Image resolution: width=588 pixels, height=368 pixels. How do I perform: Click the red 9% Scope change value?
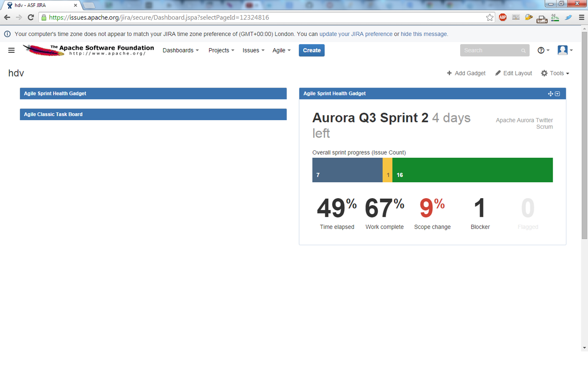432,208
